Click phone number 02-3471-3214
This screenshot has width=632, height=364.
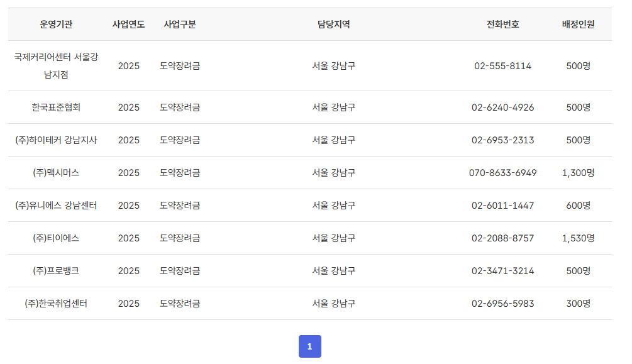pyautogui.click(x=502, y=270)
